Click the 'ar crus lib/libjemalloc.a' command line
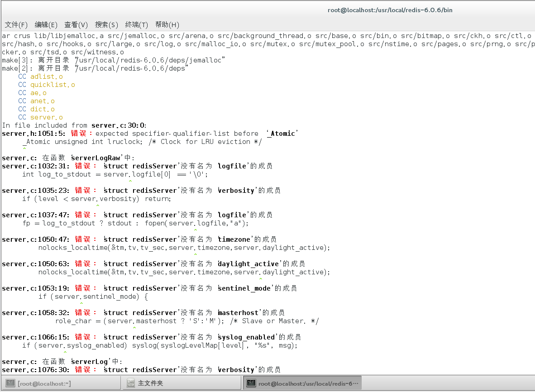 (x=267, y=36)
